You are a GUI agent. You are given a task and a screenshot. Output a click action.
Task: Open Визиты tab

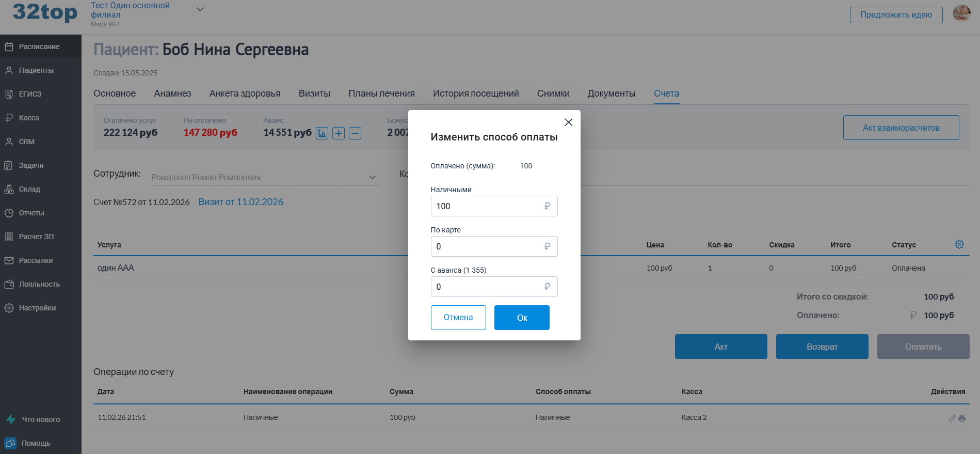click(x=314, y=93)
